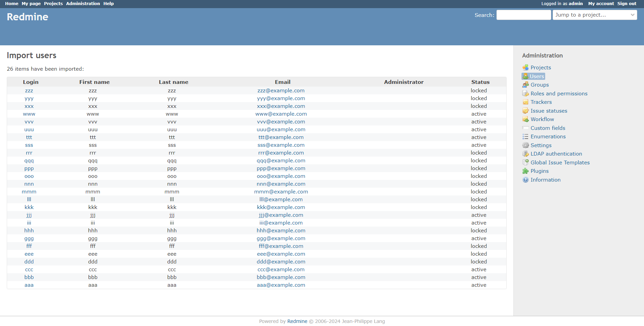This screenshot has width=644, height=326.
Task: Click email bbb@example.com
Action: pos(281,277)
